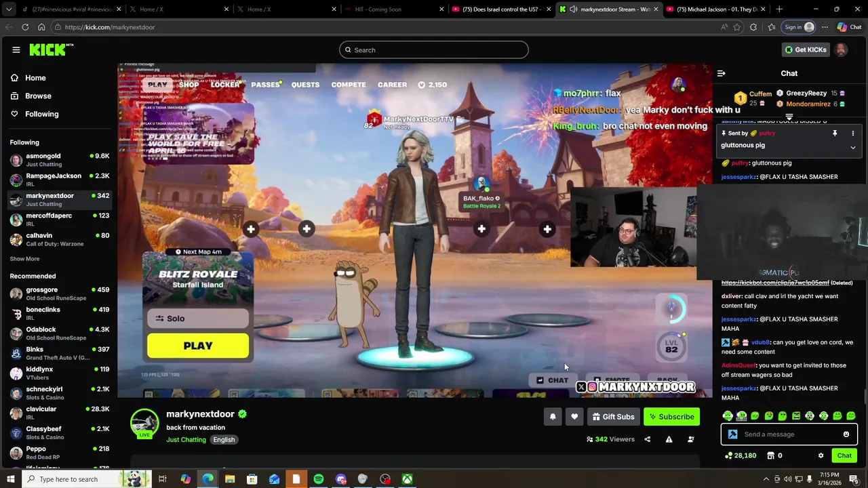This screenshot has width=868, height=488.
Task: Click the Just Chatting category link
Action: (x=186, y=440)
